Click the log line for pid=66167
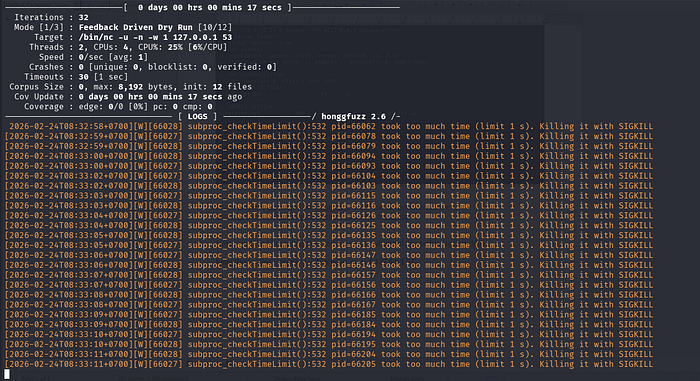 point(329,305)
